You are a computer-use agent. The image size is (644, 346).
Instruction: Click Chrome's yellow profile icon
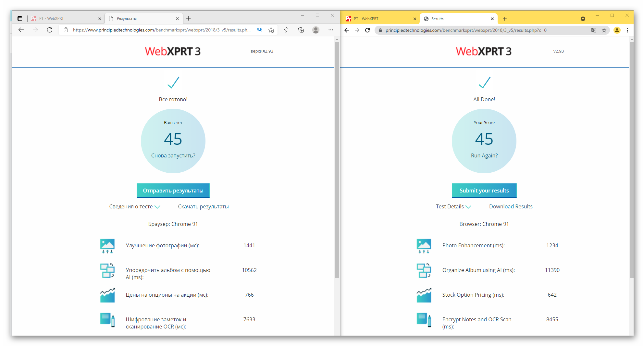point(617,30)
